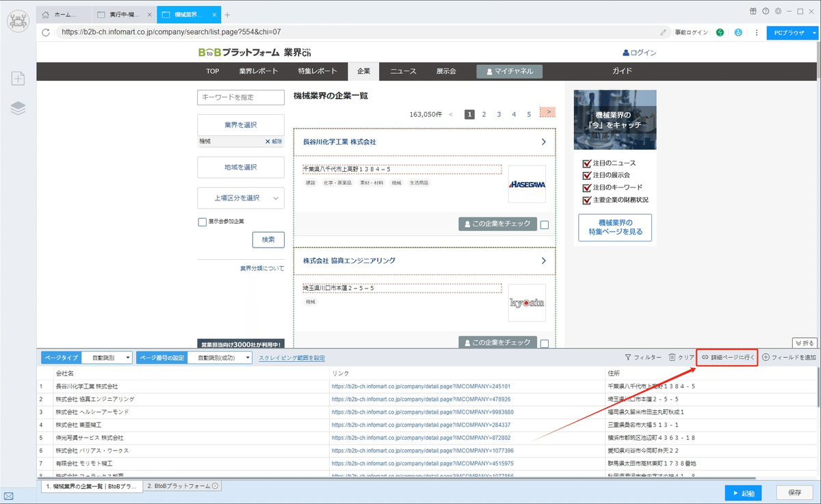Reload the page with the refresh icon
821x504 pixels.
coord(46,32)
